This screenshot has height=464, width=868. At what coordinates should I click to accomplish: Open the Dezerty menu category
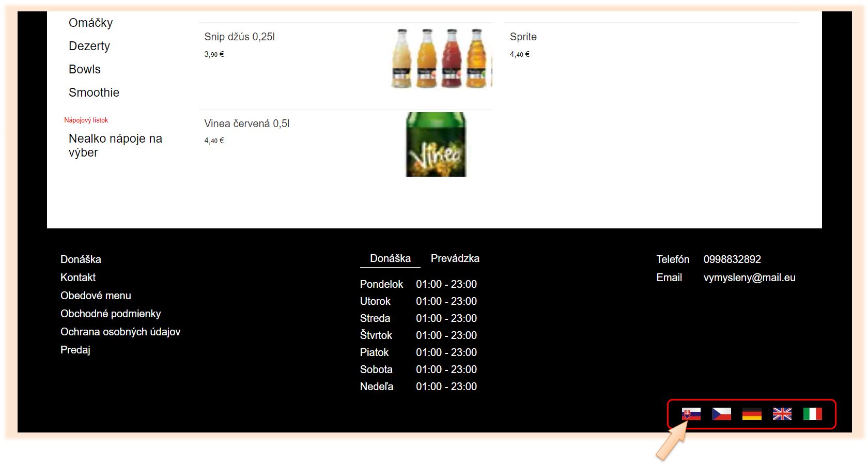89,46
